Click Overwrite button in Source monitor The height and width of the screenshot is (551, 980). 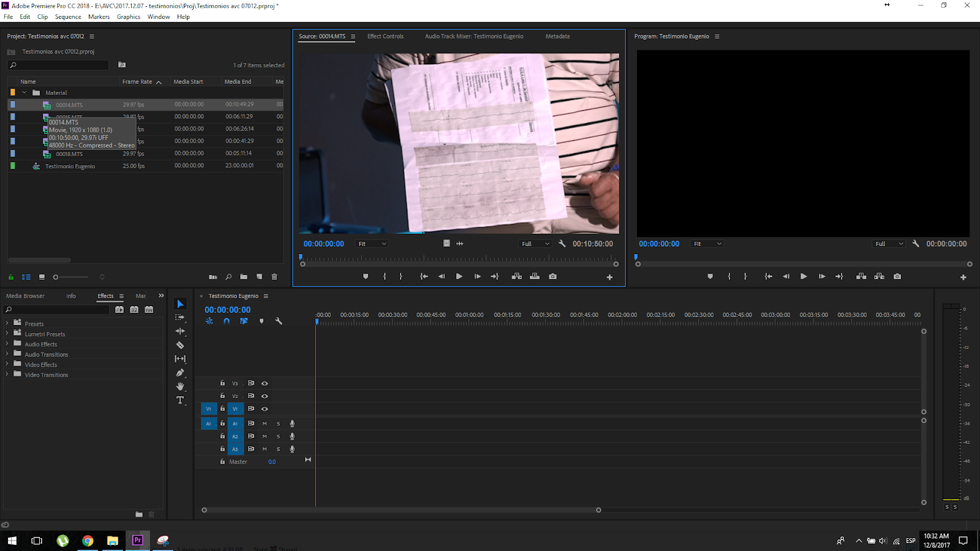pyautogui.click(x=535, y=277)
